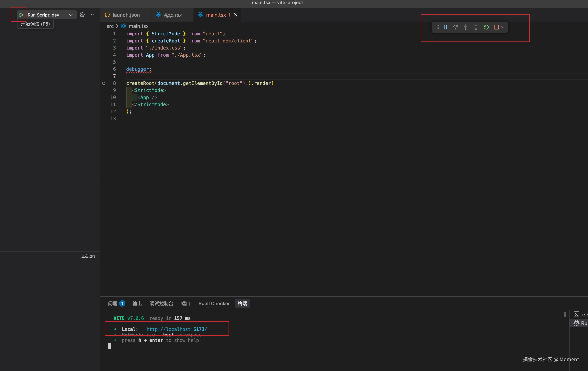Open the localhost:5173 link in terminal
Viewport: 588px width, 371px height.
(x=176, y=329)
